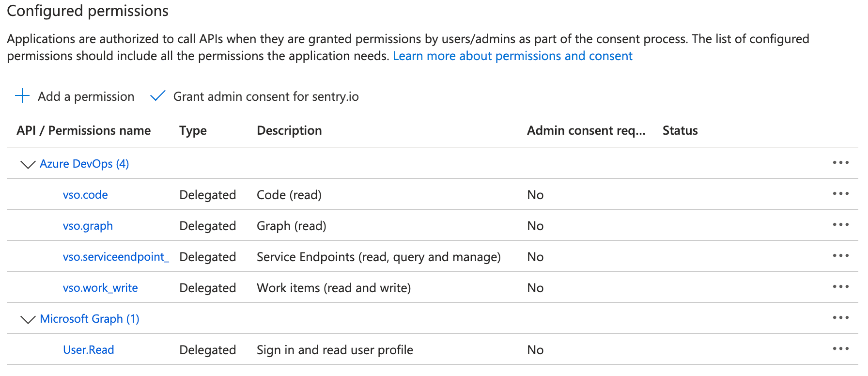This screenshot has height=376, width=868.
Task: Open the Learn more about permissions link
Action: 512,56
